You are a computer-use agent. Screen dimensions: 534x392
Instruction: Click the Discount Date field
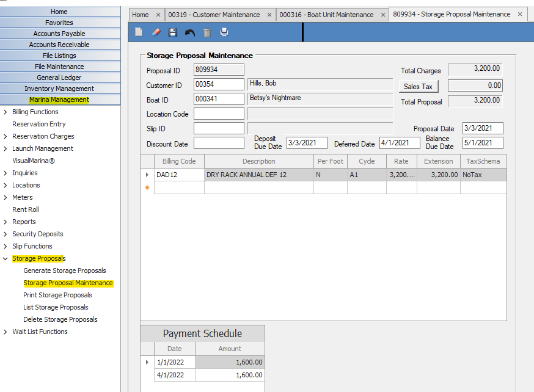219,143
